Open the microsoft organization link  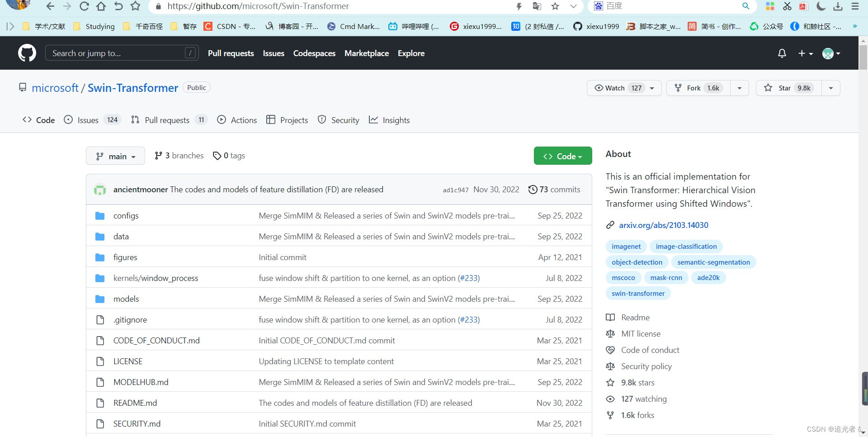pos(55,88)
